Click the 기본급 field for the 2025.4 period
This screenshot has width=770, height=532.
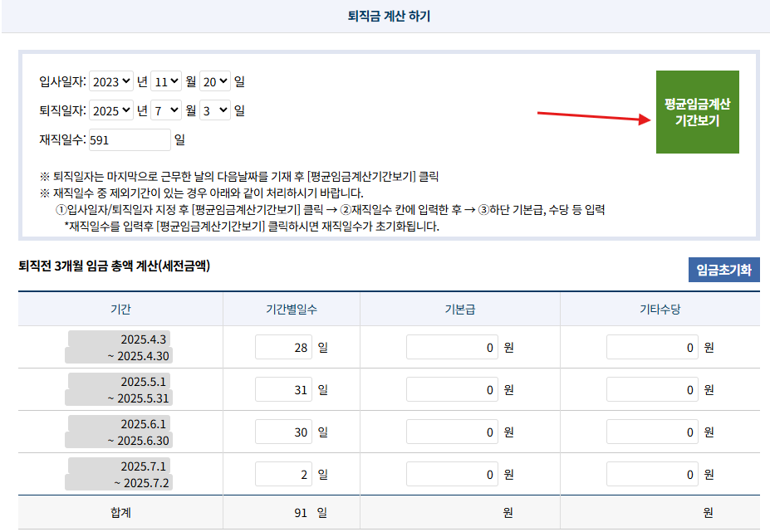click(x=451, y=347)
